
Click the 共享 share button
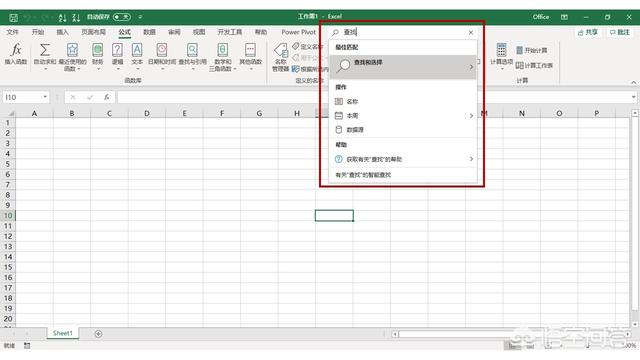(588, 32)
